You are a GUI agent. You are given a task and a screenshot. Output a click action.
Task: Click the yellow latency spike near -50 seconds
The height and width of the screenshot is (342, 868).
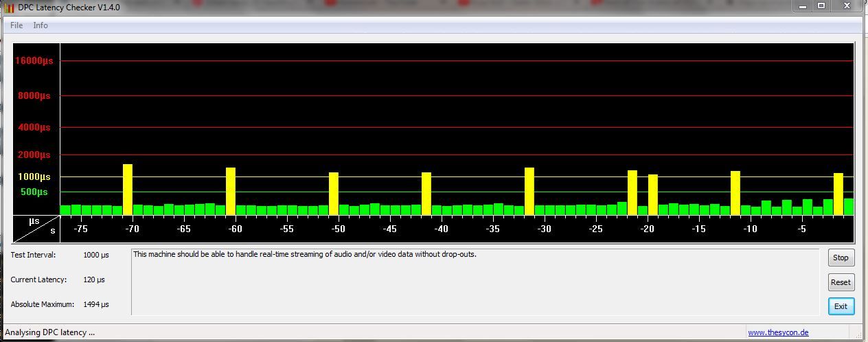point(334,194)
